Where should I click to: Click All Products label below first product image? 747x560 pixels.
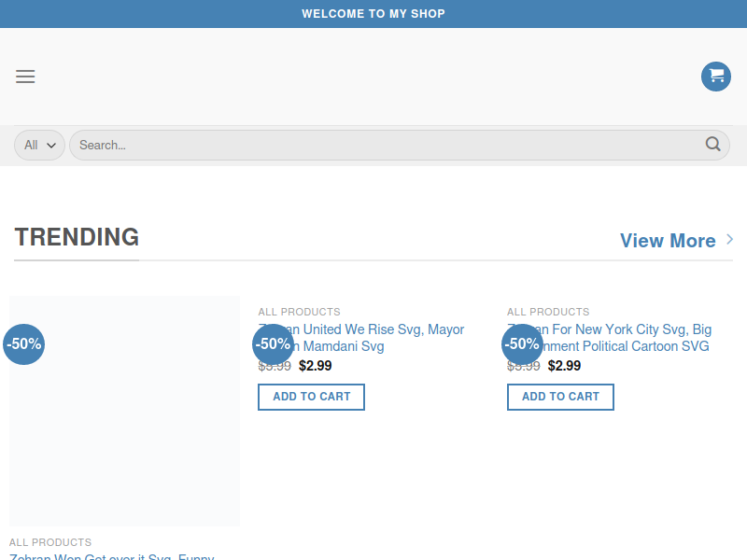(50, 542)
